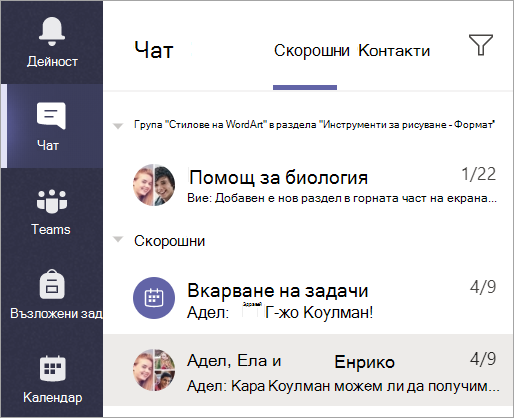The image size is (514, 418).
Task: Open the Възложени задачи backpack icon
Action: pos(52,284)
